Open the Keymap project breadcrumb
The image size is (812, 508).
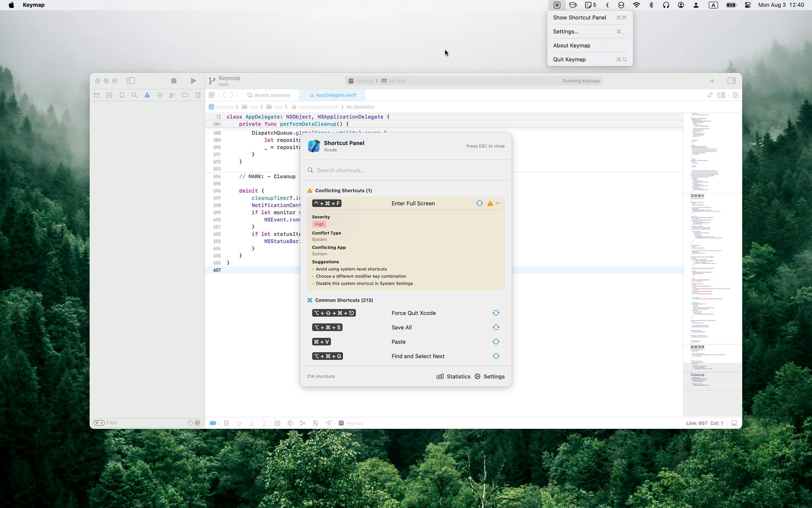click(221, 107)
